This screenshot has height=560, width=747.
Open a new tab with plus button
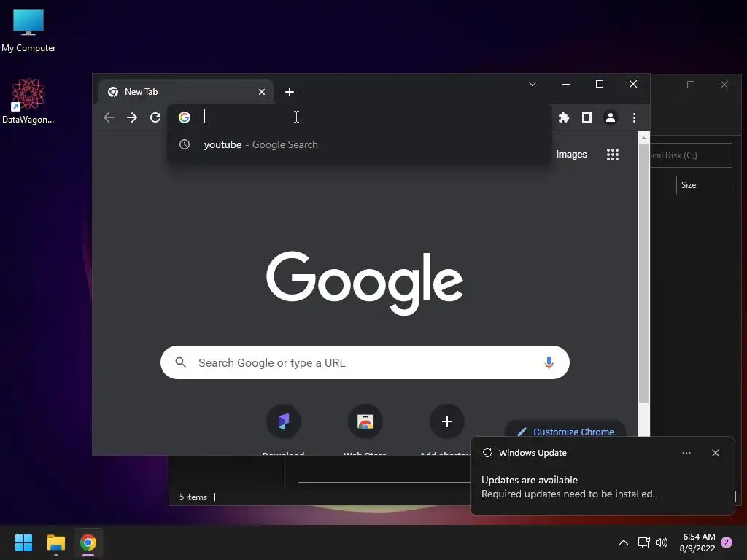click(x=290, y=92)
